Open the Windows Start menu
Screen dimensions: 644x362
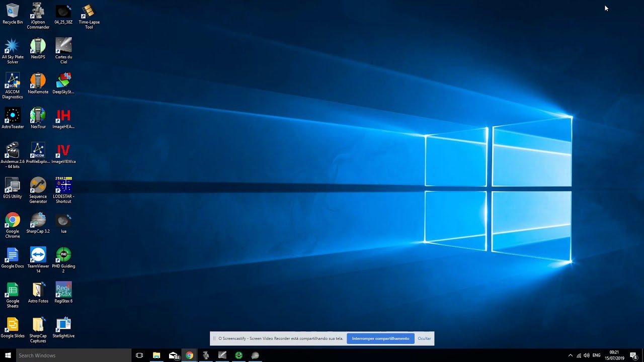click(8, 355)
